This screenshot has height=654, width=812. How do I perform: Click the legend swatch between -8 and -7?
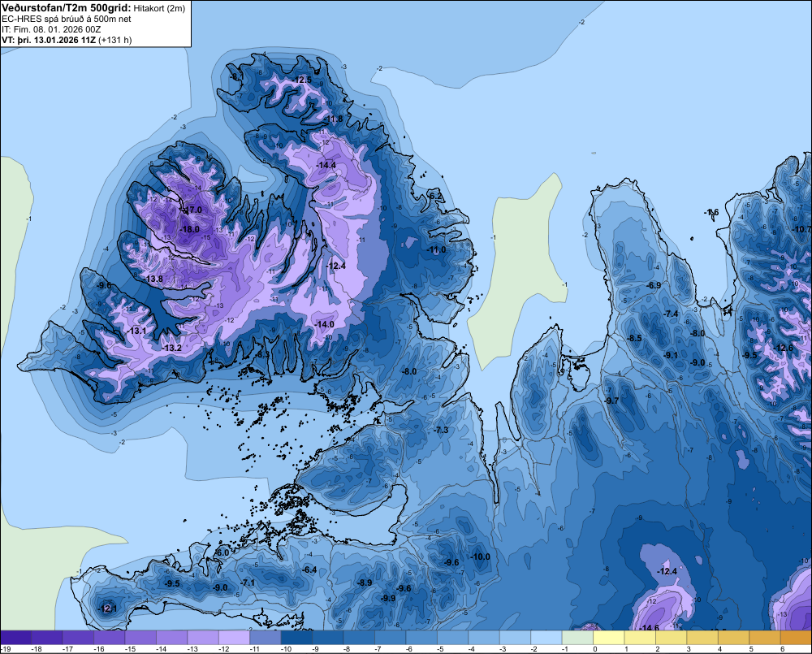[360, 638]
